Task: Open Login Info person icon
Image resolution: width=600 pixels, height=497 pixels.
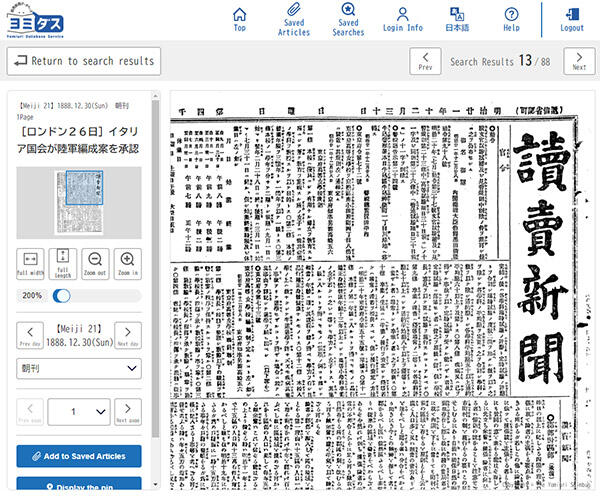Action: pos(403,20)
